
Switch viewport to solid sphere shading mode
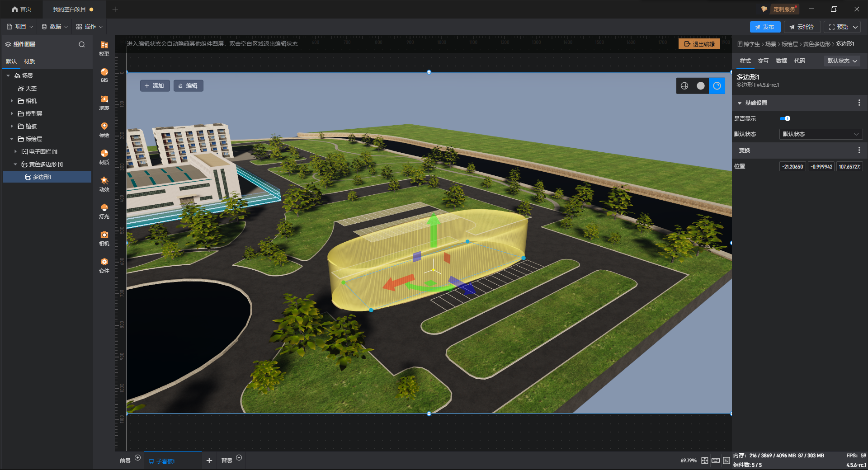pos(700,86)
